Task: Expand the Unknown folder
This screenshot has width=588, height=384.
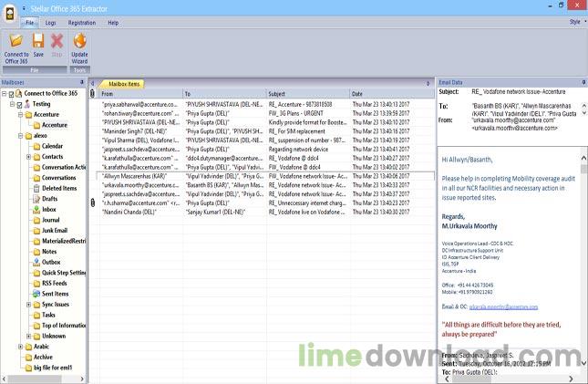Action: click(28, 336)
